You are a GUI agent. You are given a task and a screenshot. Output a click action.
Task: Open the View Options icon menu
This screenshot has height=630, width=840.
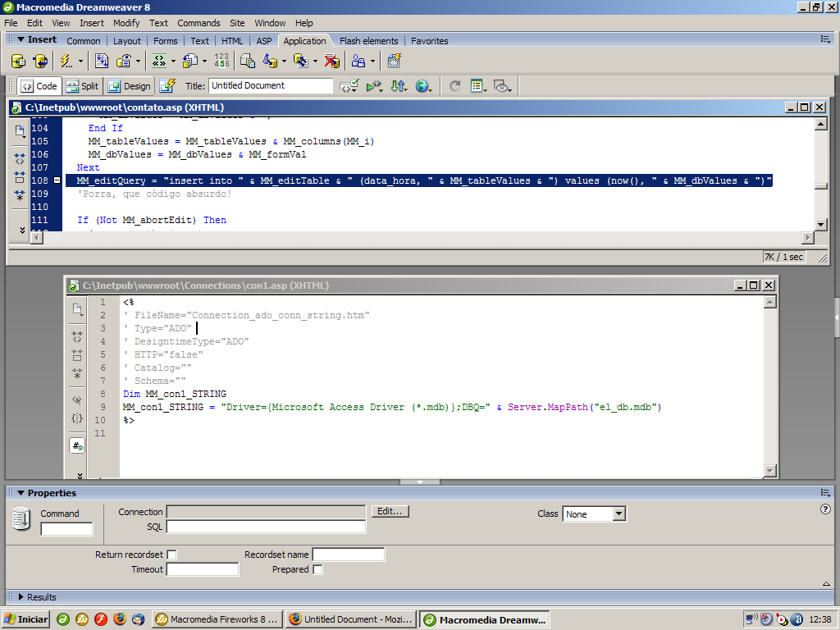(478, 85)
